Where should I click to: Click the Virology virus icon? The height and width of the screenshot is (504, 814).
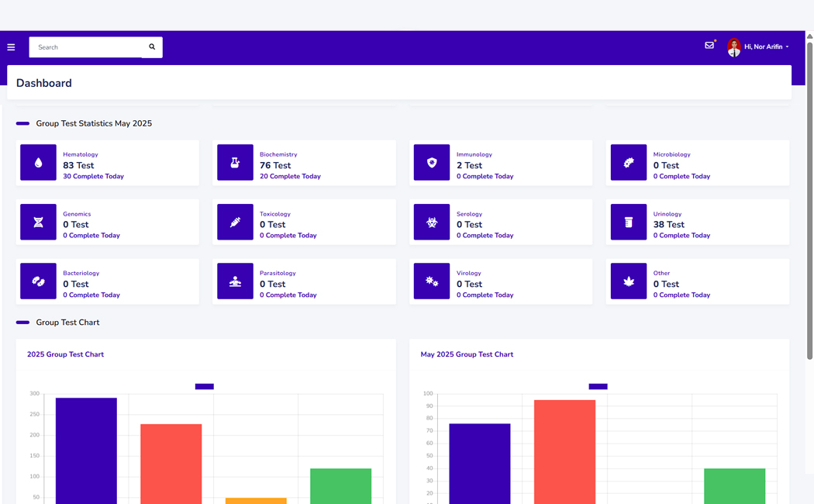[x=432, y=281]
